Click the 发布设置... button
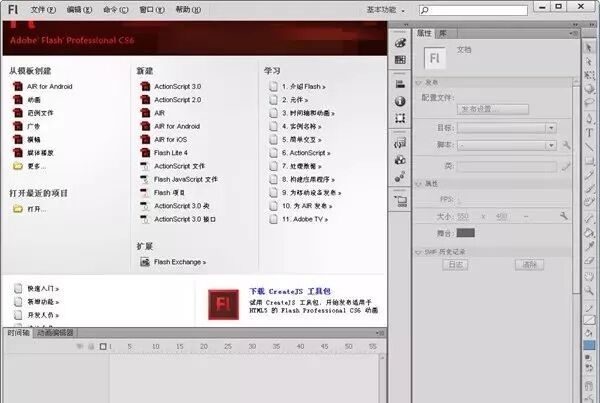The width and height of the screenshot is (600, 403). coord(493,109)
